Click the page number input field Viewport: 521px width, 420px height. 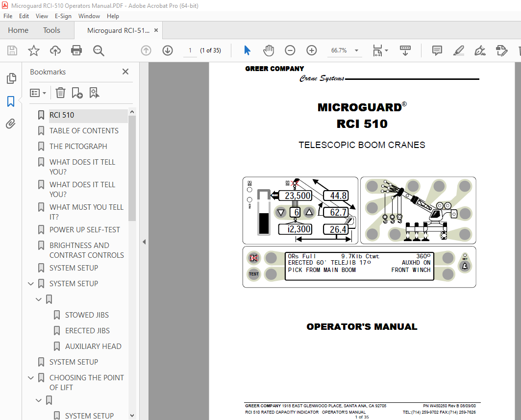pyautogui.click(x=190, y=50)
